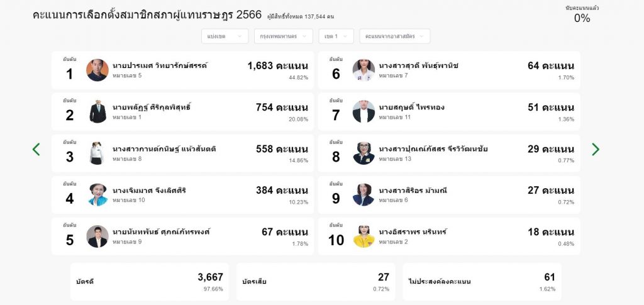The width and height of the screenshot is (644, 305).
Task: Click the บัตรเสีย 27 summary box
Action: [316, 282]
